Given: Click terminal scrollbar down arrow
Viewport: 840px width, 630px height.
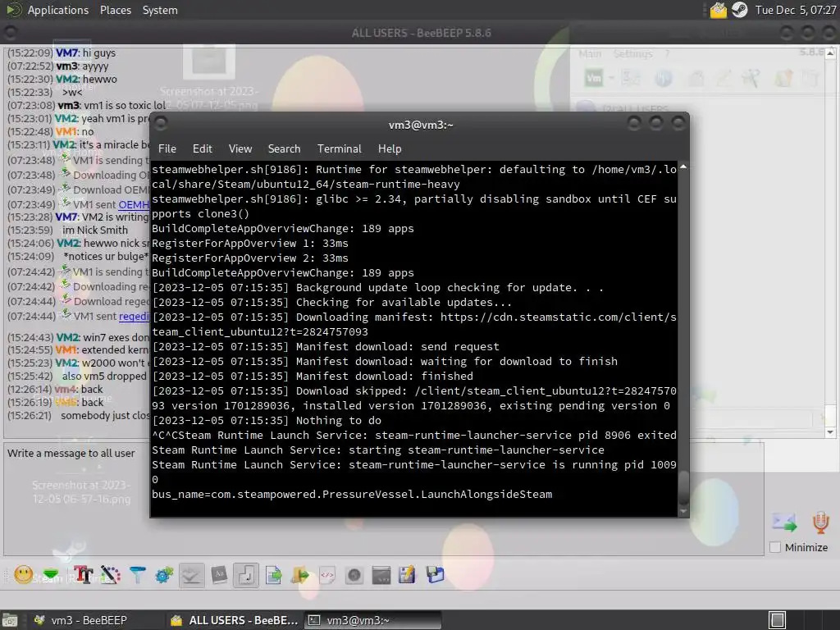Looking at the screenshot, I should [x=683, y=511].
